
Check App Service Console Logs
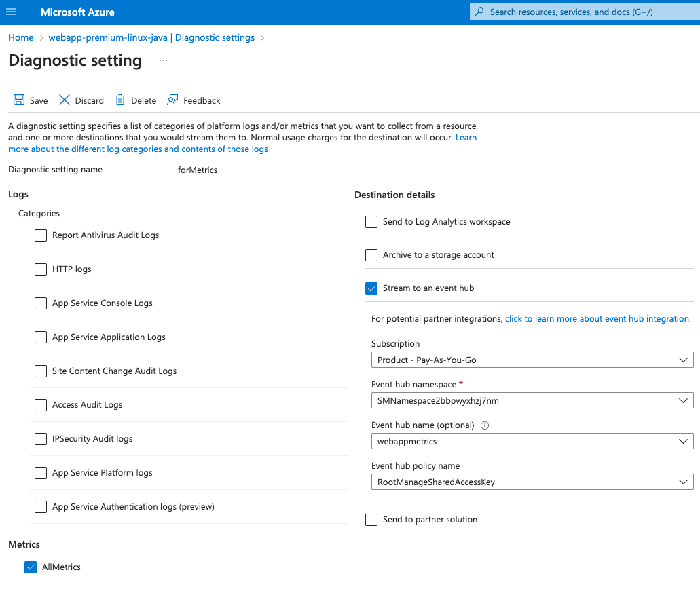tap(41, 303)
